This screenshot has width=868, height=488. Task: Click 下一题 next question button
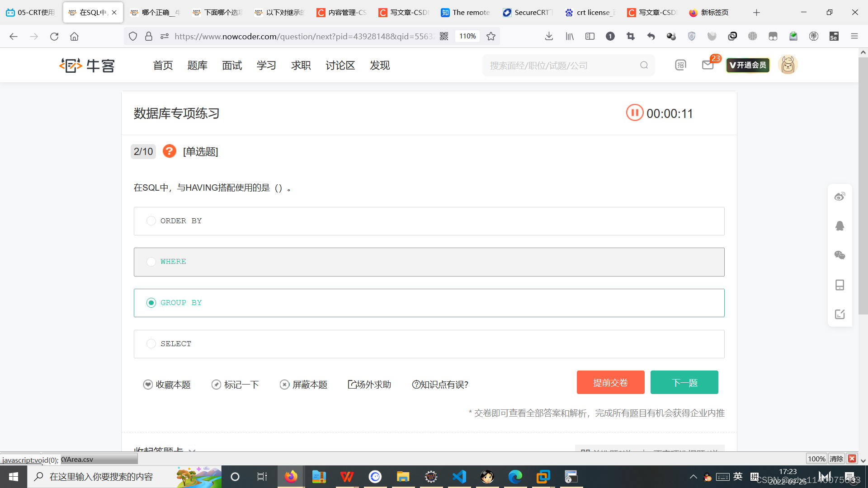tap(684, 383)
